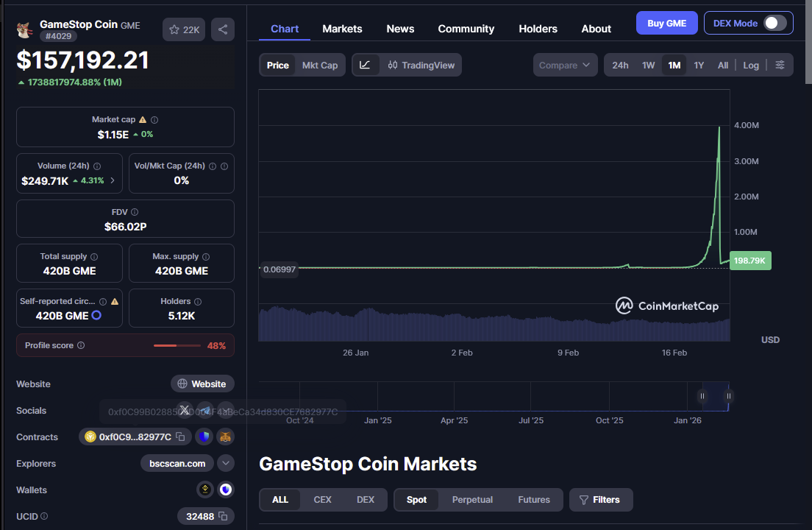Open the News tab

tap(400, 29)
